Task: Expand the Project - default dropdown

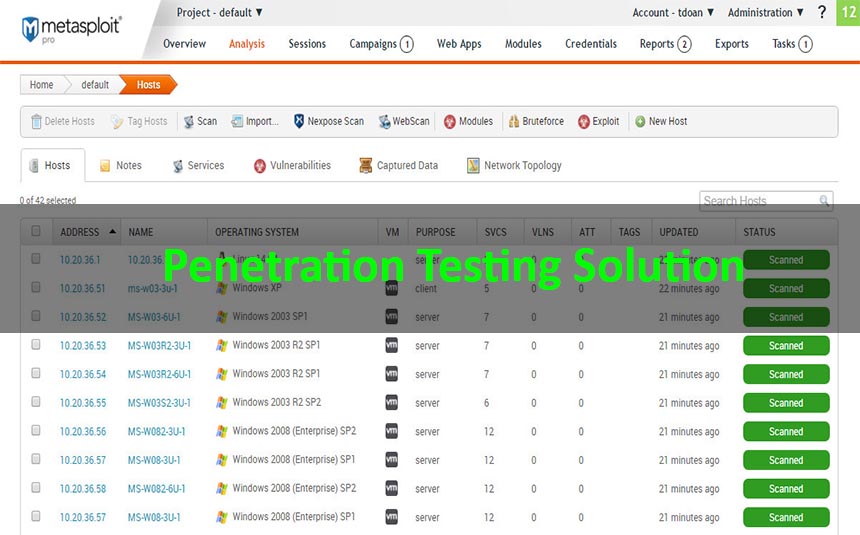Action: [219, 12]
